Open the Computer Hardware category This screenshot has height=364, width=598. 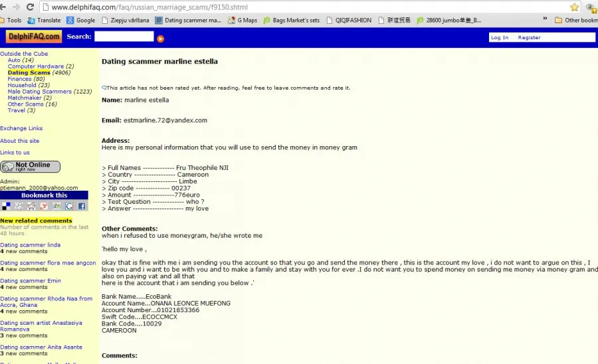coord(36,66)
